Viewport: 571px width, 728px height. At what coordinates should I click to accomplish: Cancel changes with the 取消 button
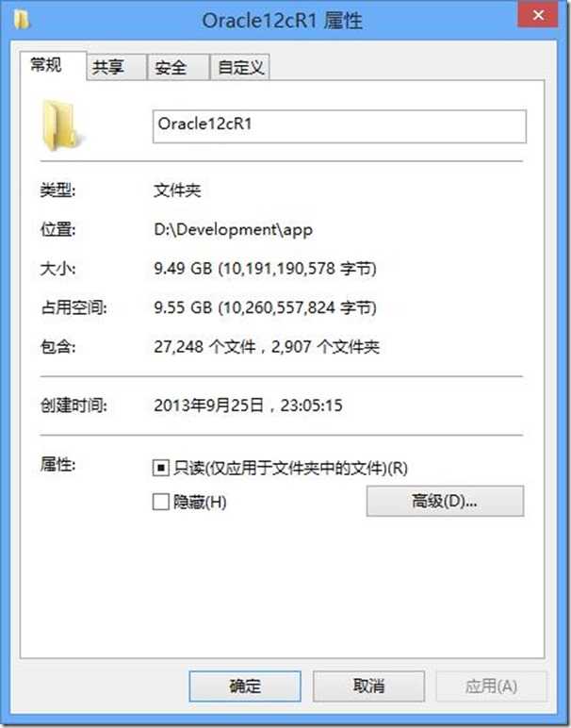click(368, 686)
